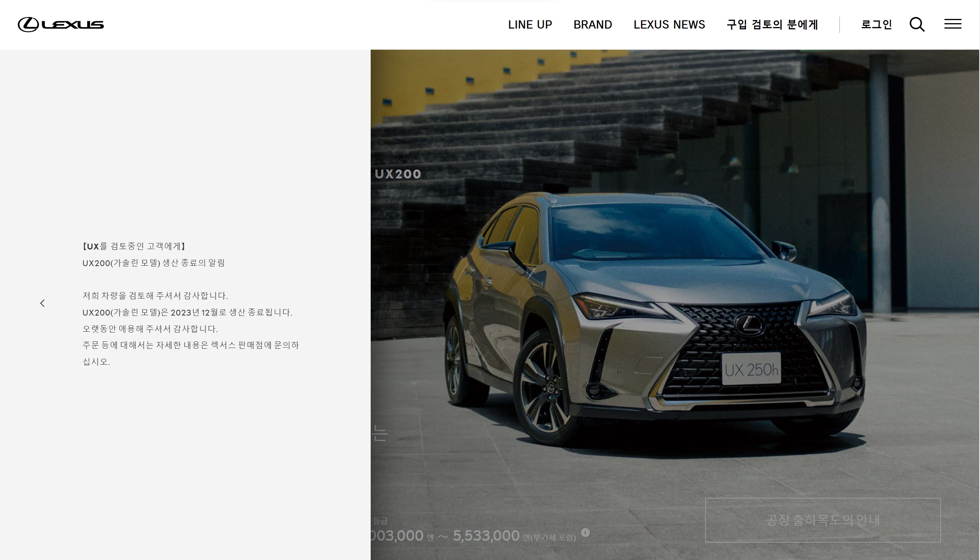Click the 등급 grade label above prices
This screenshot has height=560, width=980.
[x=380, y=521]
